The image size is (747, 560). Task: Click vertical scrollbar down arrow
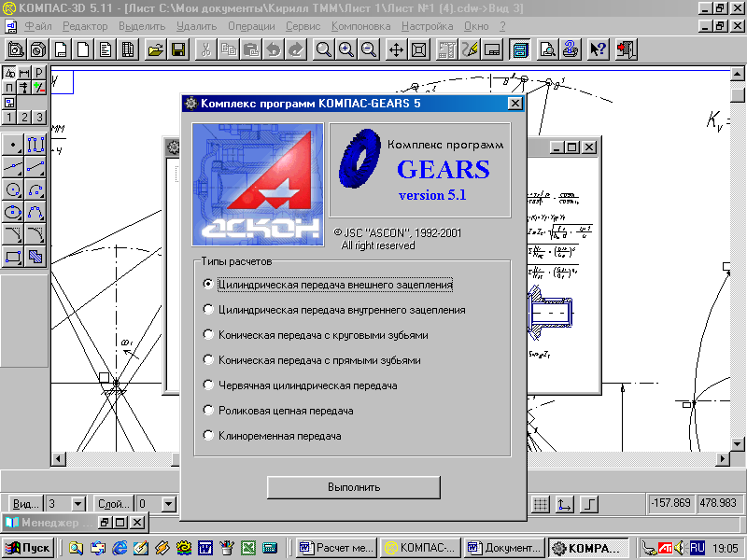click(738, 444)
